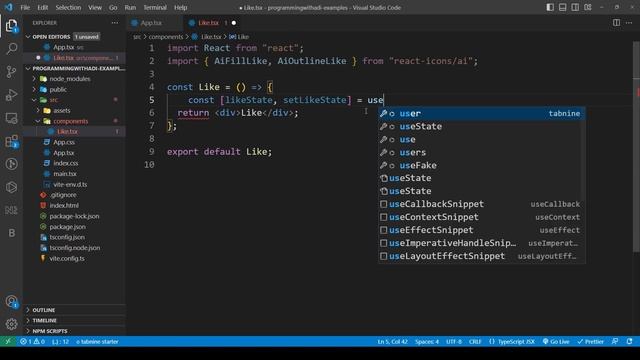Open notifications bell in status bar
The height and width of the screenshot is (360, 640).
tap(629, 342)
